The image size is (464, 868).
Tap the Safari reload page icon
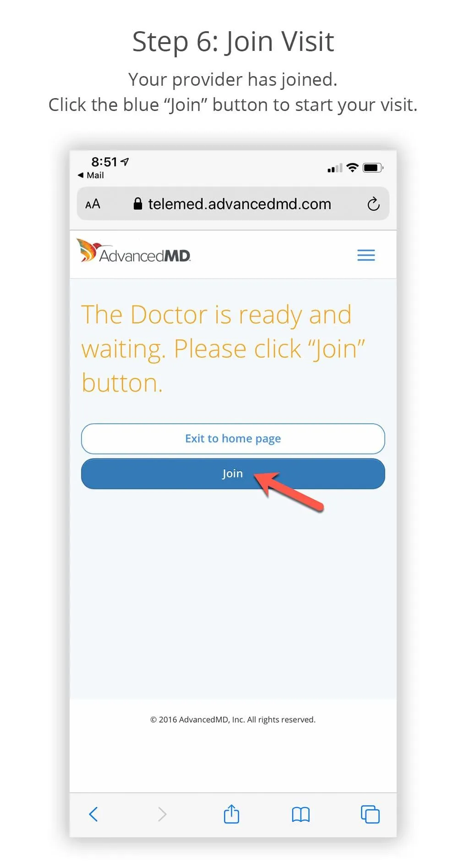373,204
